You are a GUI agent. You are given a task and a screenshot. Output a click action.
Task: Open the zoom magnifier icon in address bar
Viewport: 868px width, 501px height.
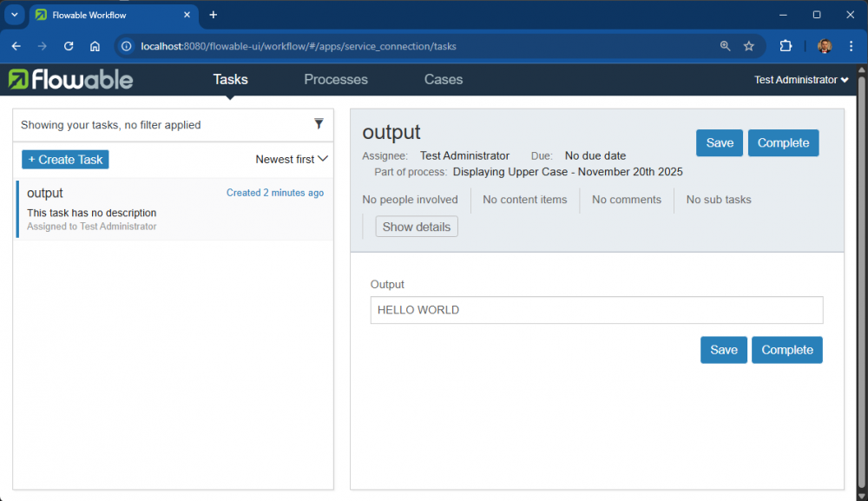coord(725,46)
